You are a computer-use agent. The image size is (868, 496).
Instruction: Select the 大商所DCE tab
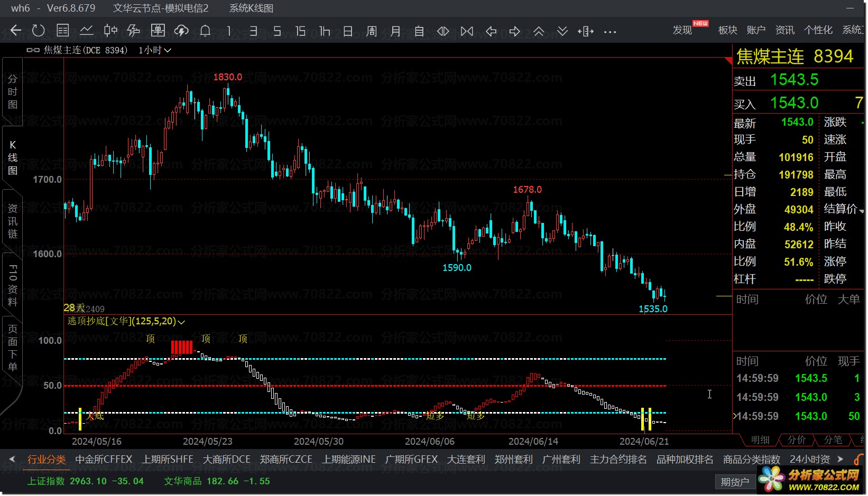(x=227, y=460)
